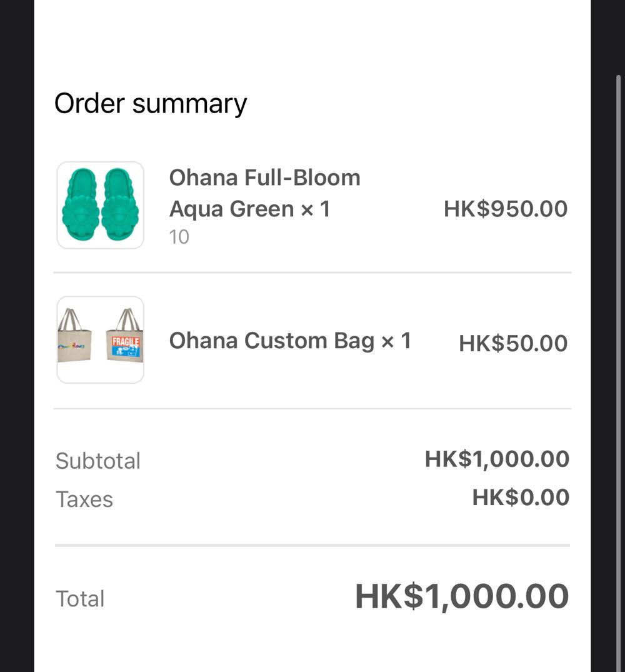Click the subtotal amount beside Subtotal
Screen dimensions: 625x672
[x=497, y=459]
